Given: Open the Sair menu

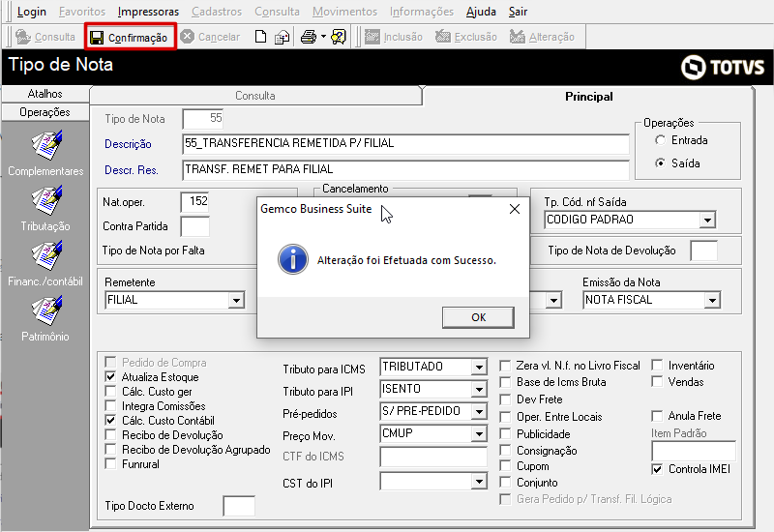Looking at the screenshot, I should [518, 12].
